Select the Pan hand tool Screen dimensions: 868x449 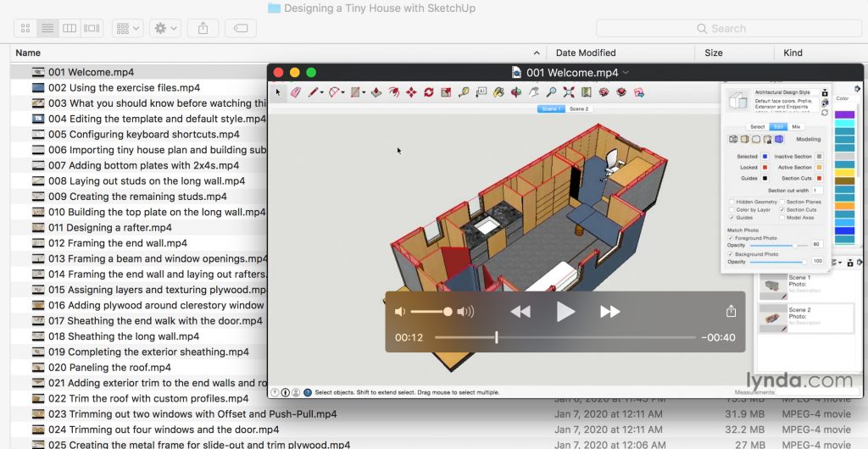pos(534,92)
